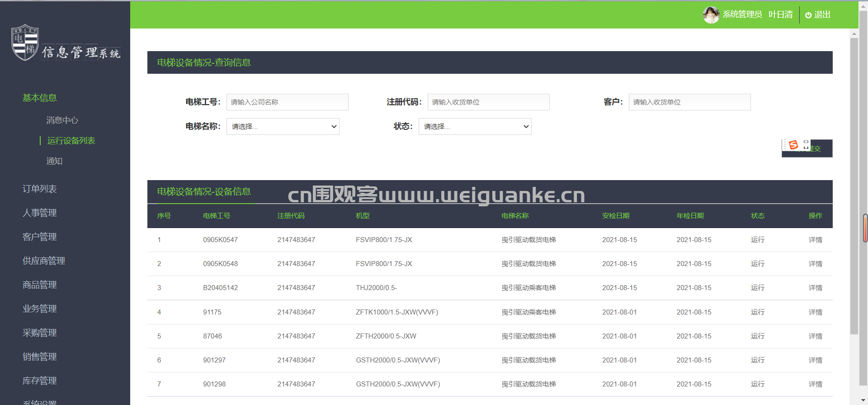Expand 基本信息 menu section
Image resolution: width=868 pixels, height=405 pixels.
pos(40,98)
